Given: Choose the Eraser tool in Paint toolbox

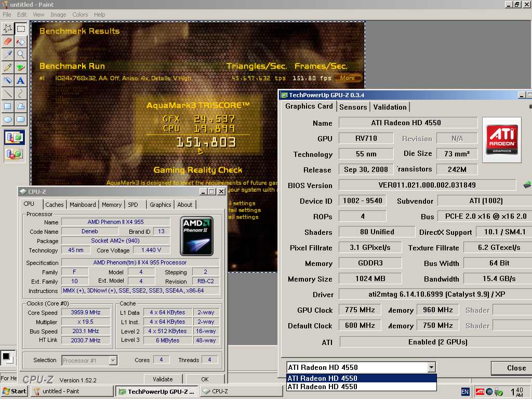Looking at the screenshot, I should tap(8, 42).
